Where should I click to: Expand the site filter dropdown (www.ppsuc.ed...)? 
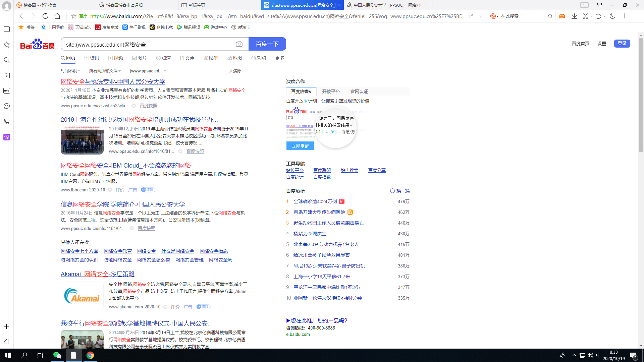pos(148,71)
